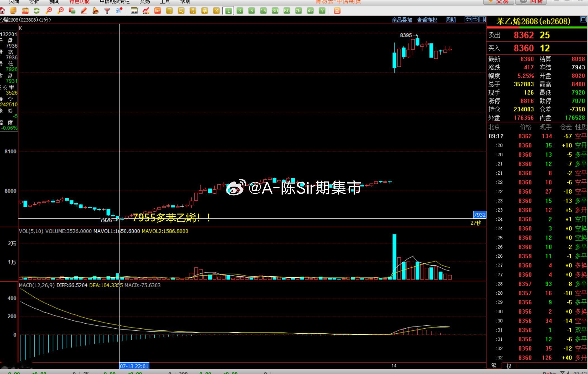
Task: Click the 买入 price 8360
Action: 524,48
